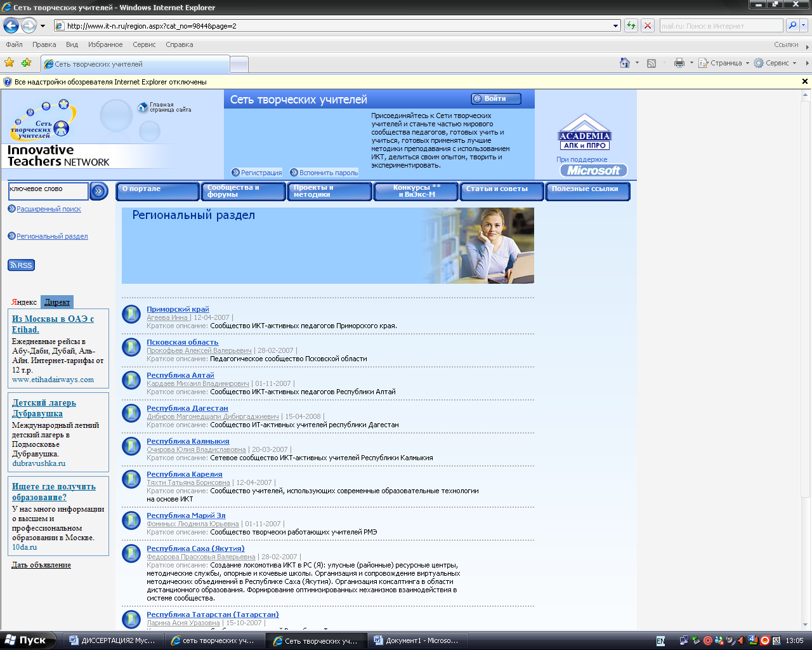Image resolution: width=812 pixels, height=650 pixels.
Task: Switch to the Директ tab in ad block
Action: (x=57, y=302)
